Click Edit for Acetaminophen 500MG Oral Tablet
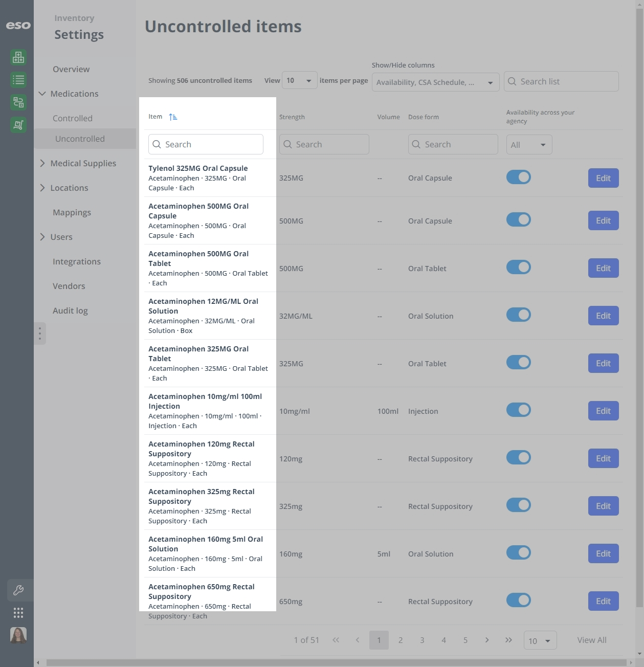The image size is (644, 667). pyautogui.click(x=604, y=268)
